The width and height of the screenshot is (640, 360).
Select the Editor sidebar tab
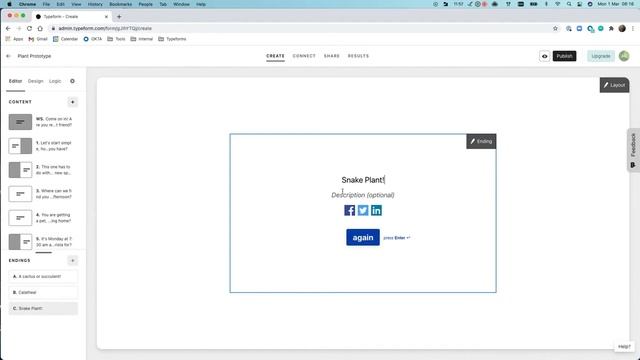tap(16, 81)
